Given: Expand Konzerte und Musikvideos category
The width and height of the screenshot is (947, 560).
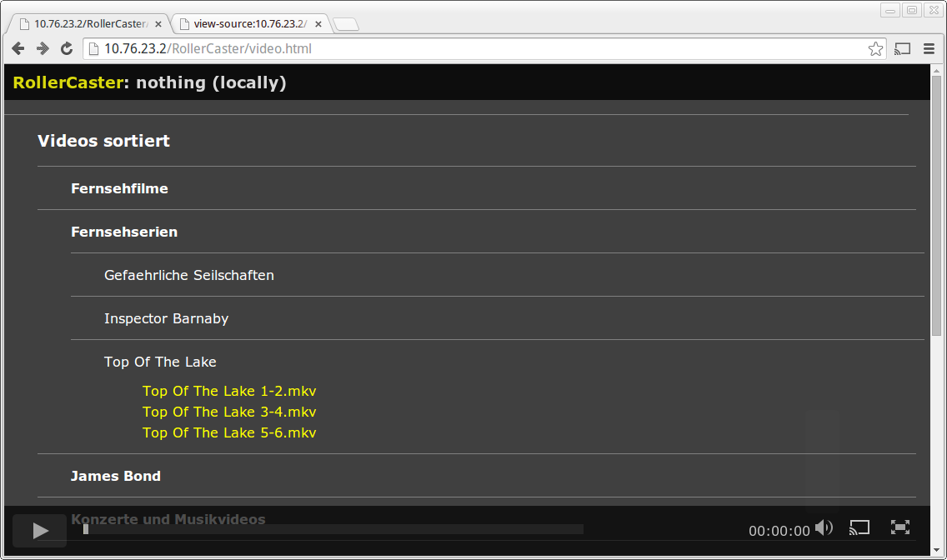Looking at the screenshot, I should [x=168, y=519].
